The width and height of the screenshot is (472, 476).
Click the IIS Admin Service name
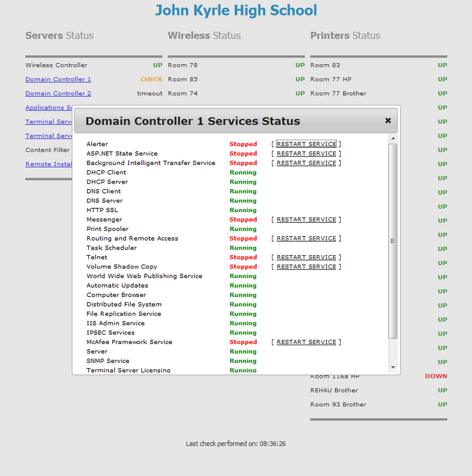point(115,322)
